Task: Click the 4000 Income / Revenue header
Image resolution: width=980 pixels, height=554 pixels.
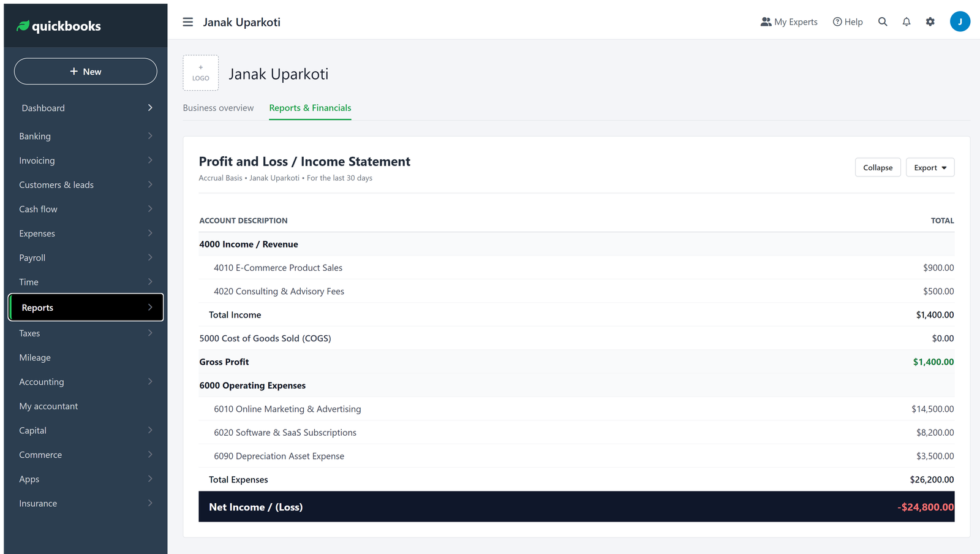Action: [x=249, y=244]
